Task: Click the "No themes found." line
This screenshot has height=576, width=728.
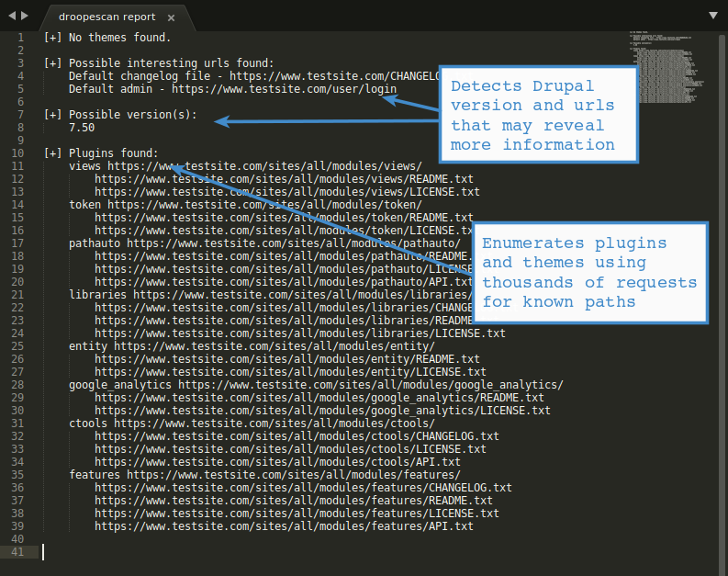Action: pyautogui.click(x=107, y=37)
